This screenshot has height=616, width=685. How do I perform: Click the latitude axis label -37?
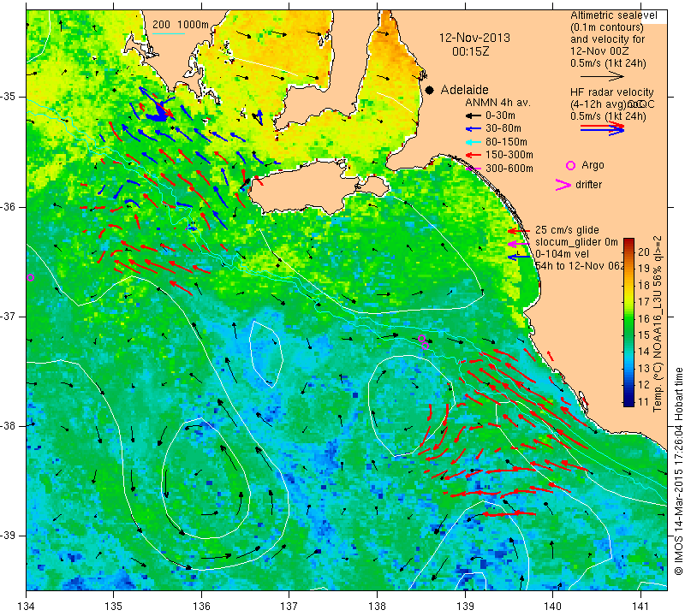(9, 316)
